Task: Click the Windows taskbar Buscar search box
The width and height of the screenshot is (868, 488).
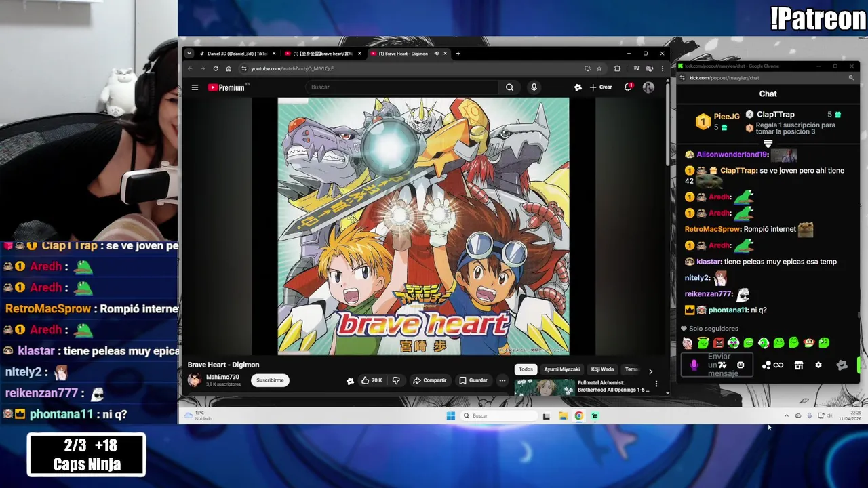Action: (499, 416)
